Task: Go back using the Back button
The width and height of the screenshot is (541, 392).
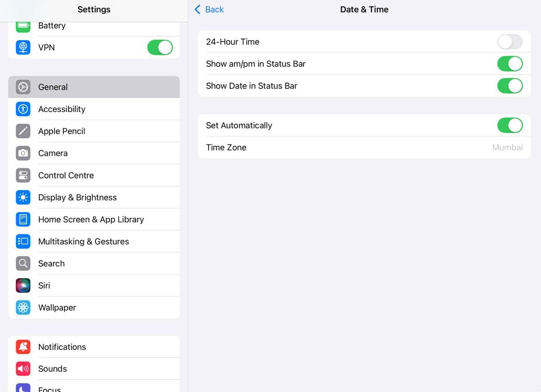Action: [x=209, y=9]
